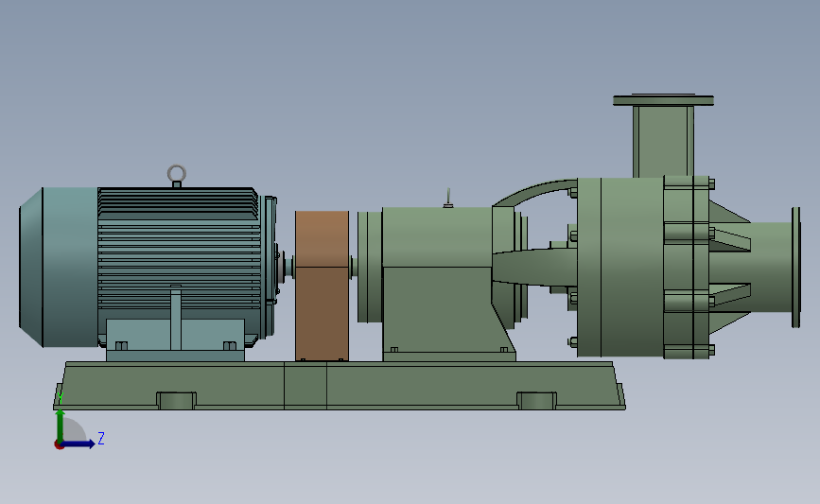Select the curved pipe arc above the pump shaft
Image resolution: width=820 pixels, height=504 pixels.
534,191
